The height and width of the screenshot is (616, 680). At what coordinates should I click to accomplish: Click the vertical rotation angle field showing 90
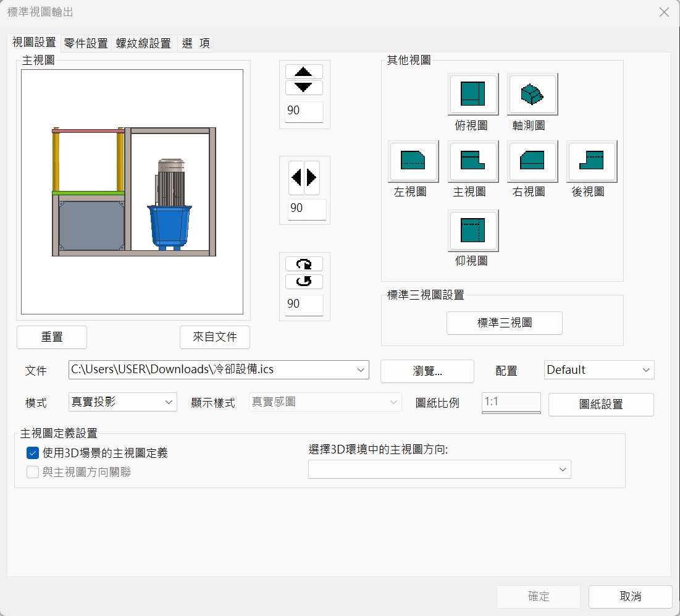click(x=304, y=112)
